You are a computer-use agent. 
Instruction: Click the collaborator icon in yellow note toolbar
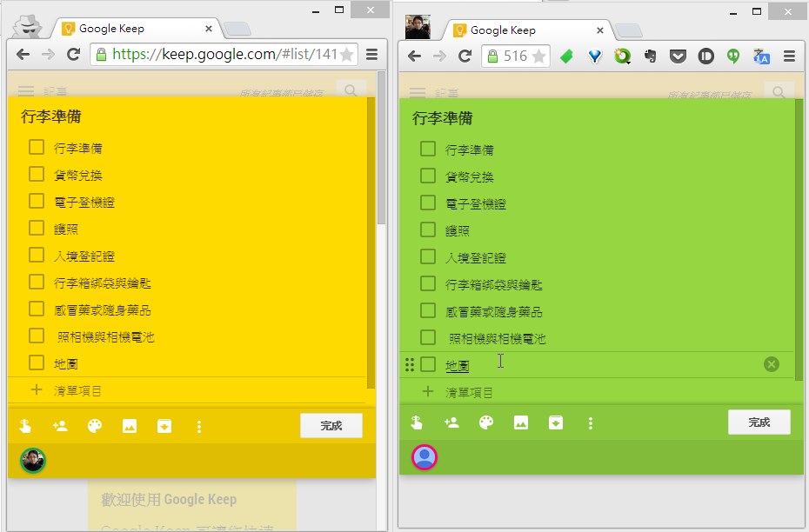click(x=60, y=426)
